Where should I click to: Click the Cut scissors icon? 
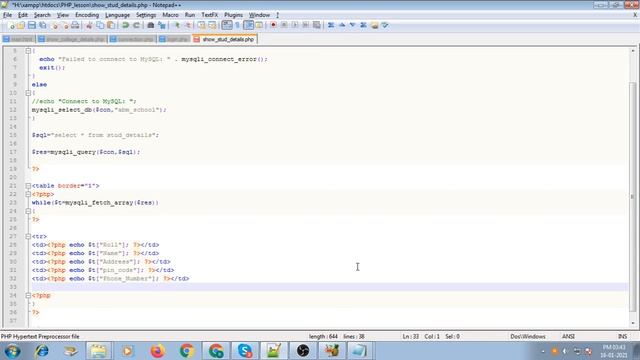[89, 25]
